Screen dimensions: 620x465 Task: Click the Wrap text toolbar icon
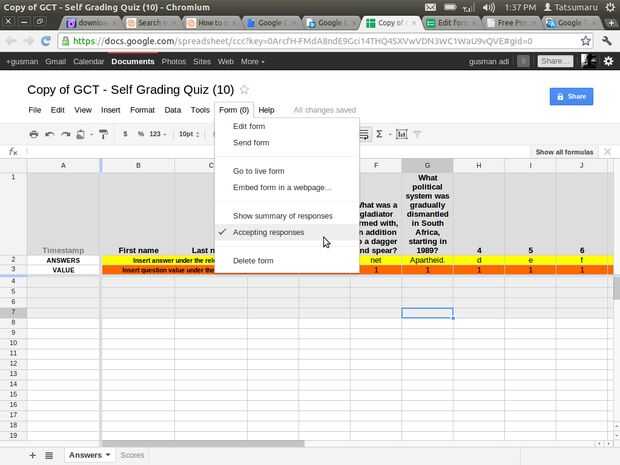pos(364,134)
